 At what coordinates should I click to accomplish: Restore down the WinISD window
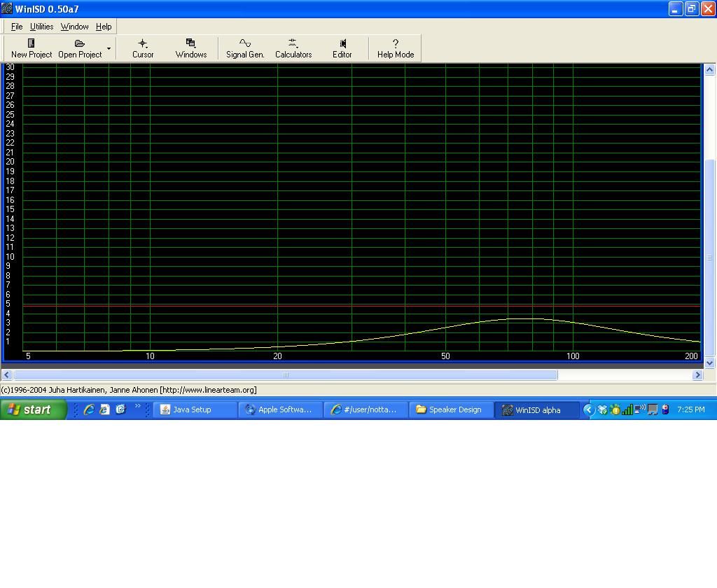(692, 8)
